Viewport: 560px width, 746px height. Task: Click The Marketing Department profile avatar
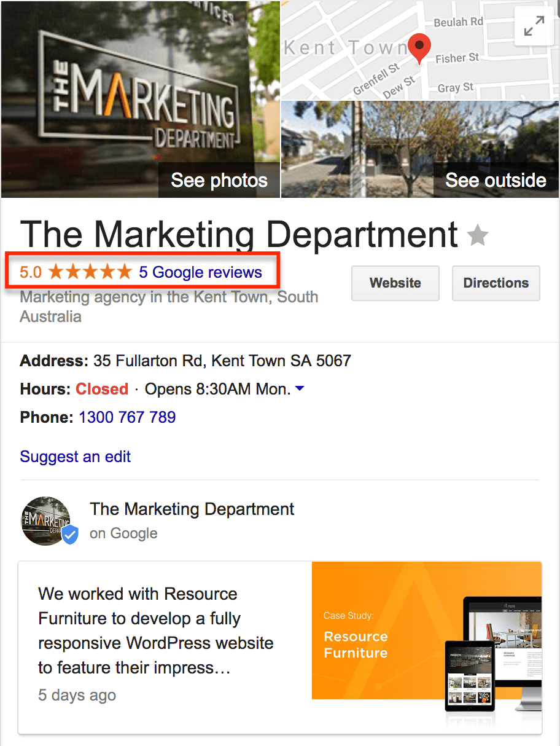click(45, 521)
